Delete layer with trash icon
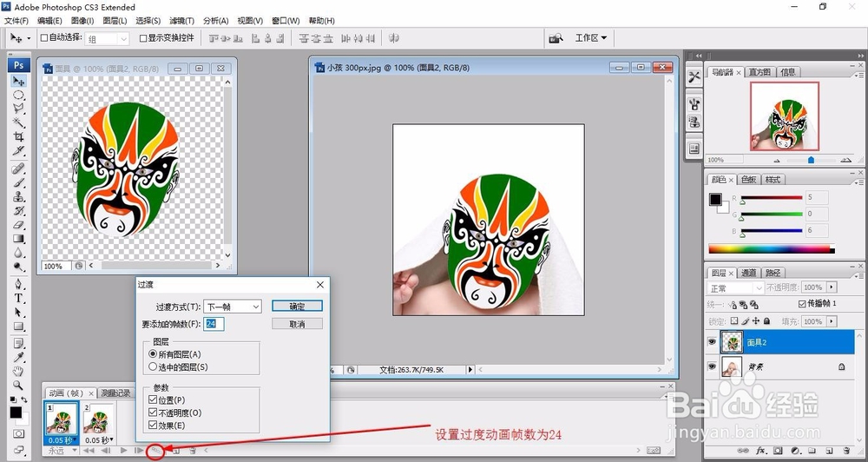868x462 pixels. click(845, 451)
